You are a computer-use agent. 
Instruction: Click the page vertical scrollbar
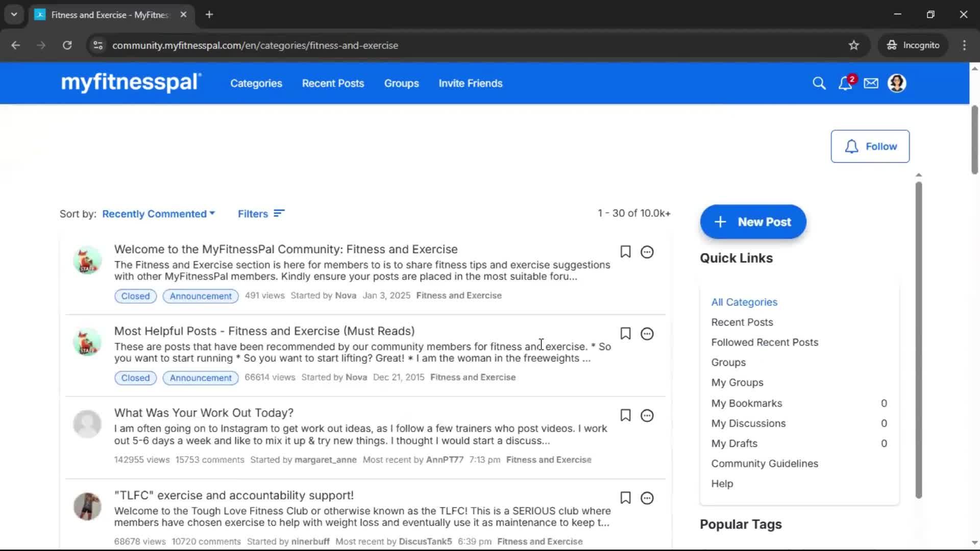click(974, 140)
